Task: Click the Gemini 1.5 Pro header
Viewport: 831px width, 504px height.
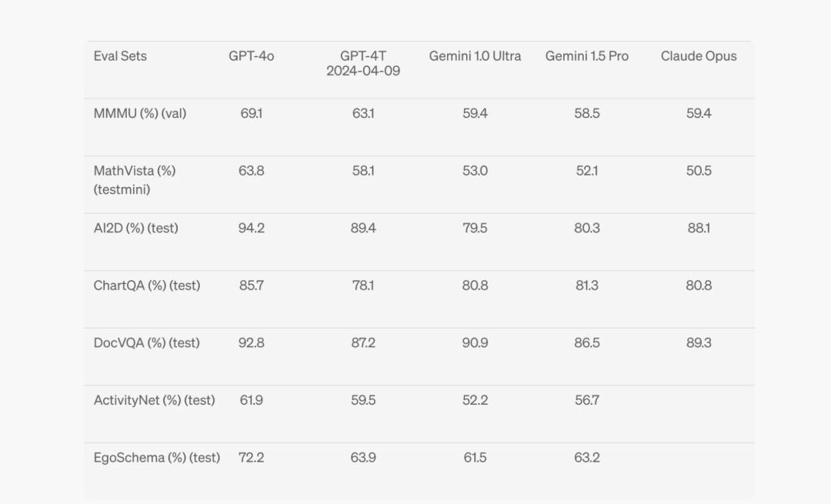Action: point(586,56)
